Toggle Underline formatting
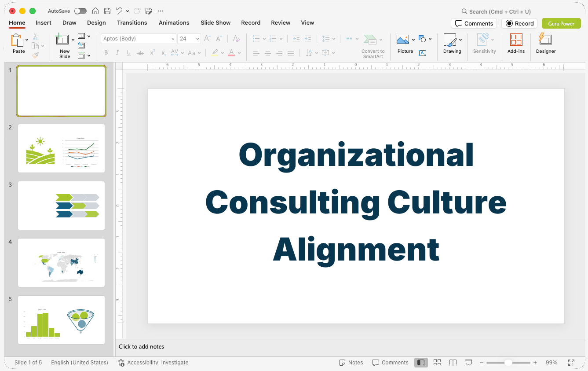588x371 pixels. pos(128,53)
